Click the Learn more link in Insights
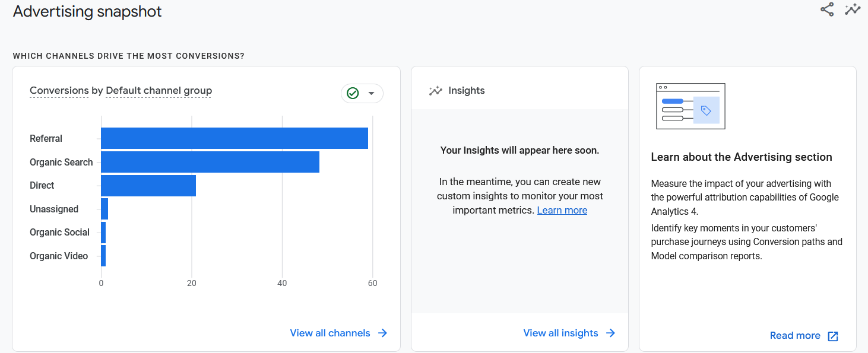The width and height of the screenshot is (868, 353). pyautogui.click(x=562, y=210)
